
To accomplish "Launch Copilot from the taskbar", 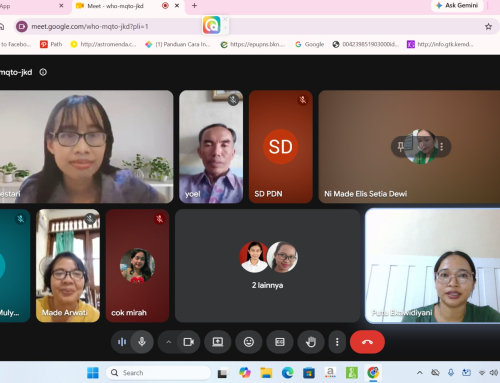I will 245,373.
